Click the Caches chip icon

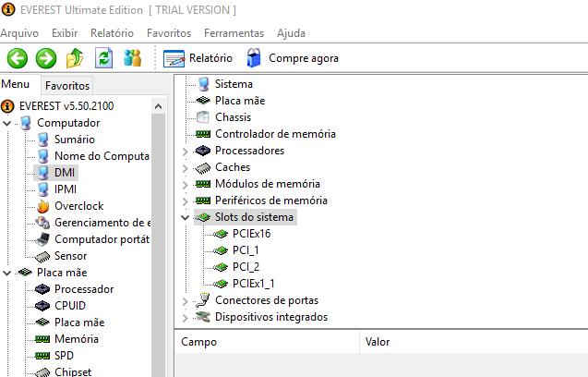click(203, 168)
